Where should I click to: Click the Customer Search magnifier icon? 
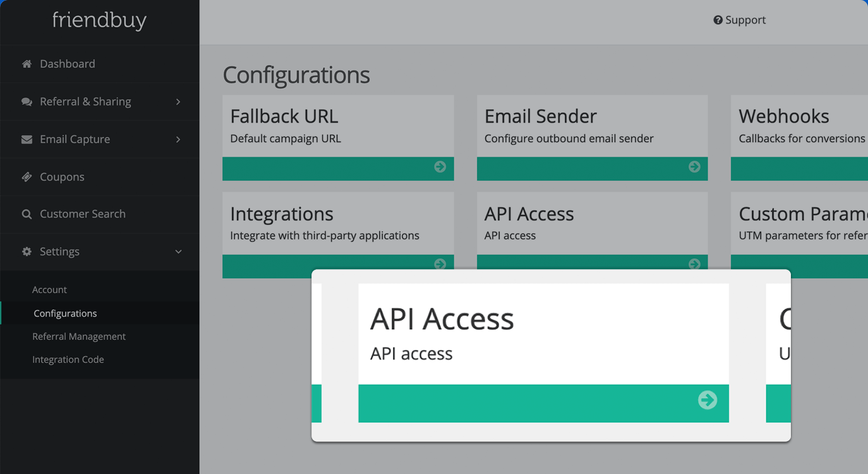point(27,214)
